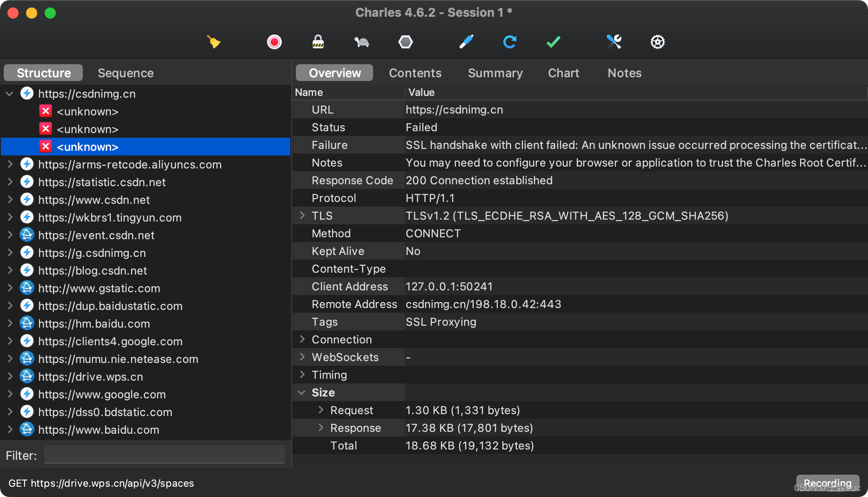The width and height of the screenshot is (868, 497).
Task: Open Settings gear icon
Action: click(x=657, y=42)
